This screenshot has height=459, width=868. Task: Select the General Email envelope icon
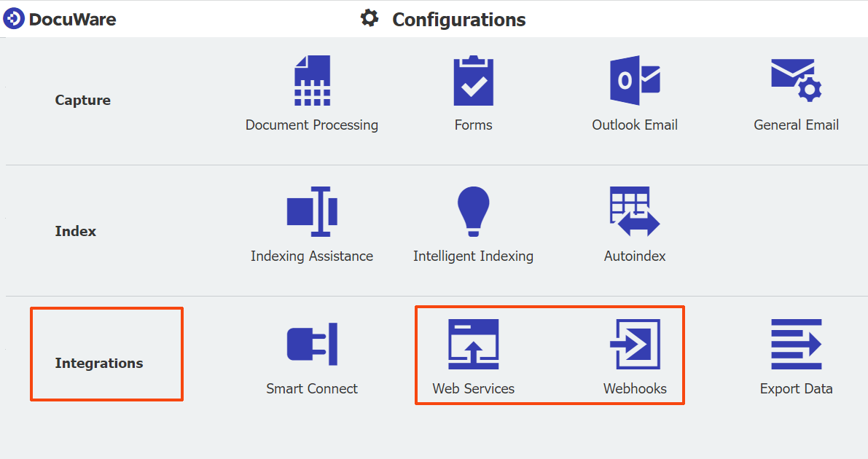(x=796, y=80)
